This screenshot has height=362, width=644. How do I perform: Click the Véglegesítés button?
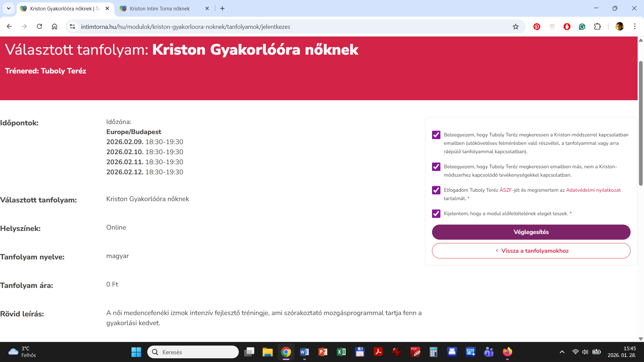tap(531, 232)
